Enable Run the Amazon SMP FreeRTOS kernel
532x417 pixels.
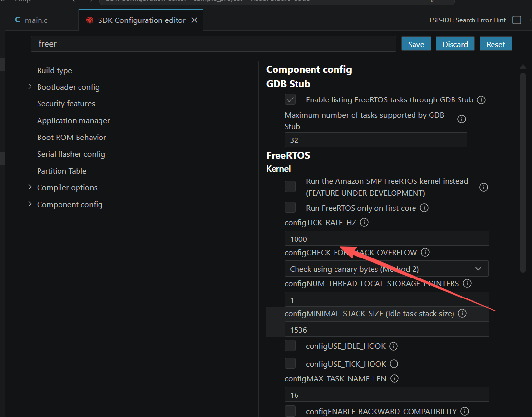point(290,186)
